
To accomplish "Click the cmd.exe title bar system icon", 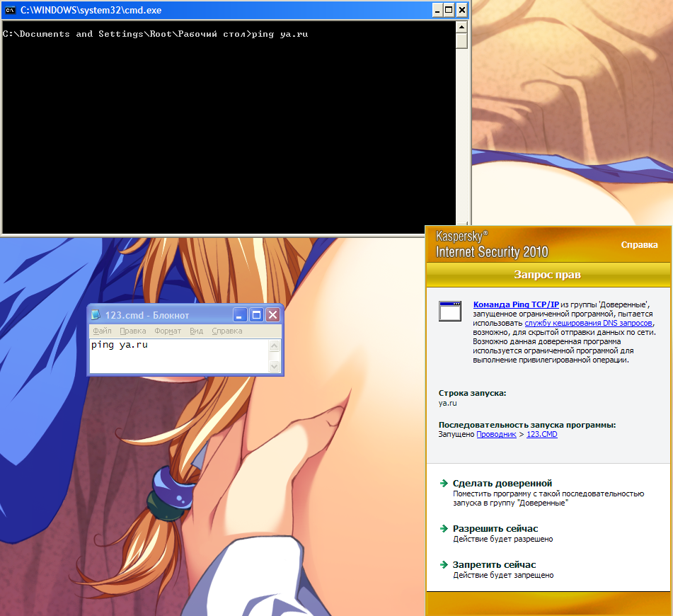I will pyautogui.click(x=11, y=11).
